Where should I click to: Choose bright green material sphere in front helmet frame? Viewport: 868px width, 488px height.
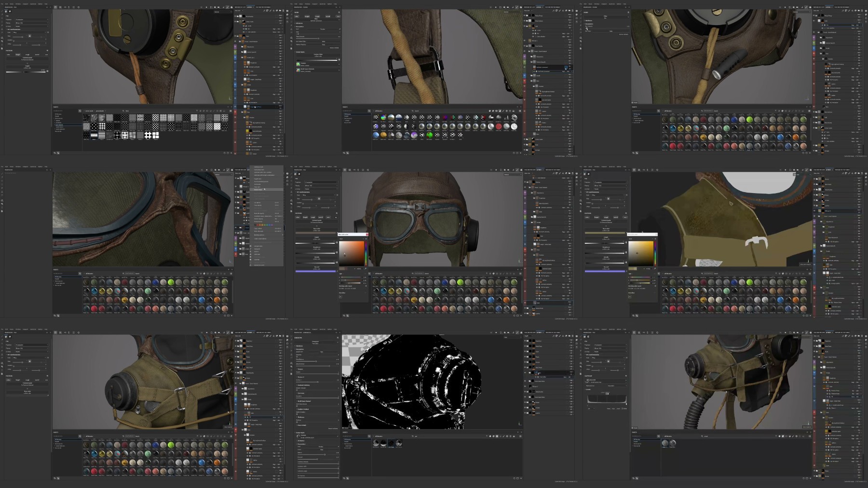(460, 282)
